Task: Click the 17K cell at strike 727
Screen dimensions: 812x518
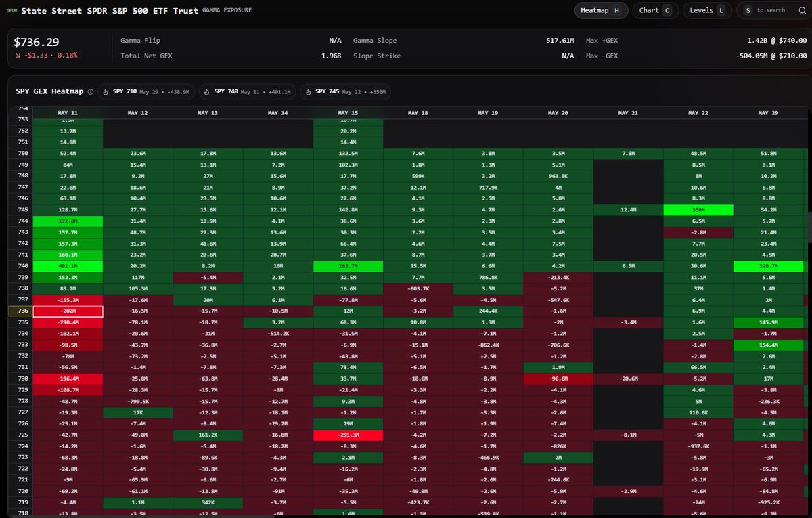Action: point(138,412)
